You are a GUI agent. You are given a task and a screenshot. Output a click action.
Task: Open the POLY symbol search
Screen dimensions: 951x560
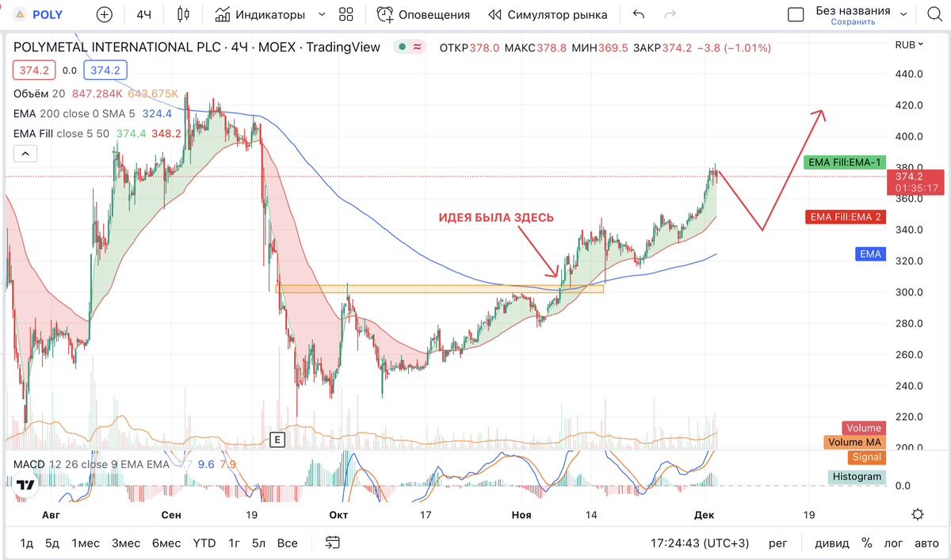point(40,15)
